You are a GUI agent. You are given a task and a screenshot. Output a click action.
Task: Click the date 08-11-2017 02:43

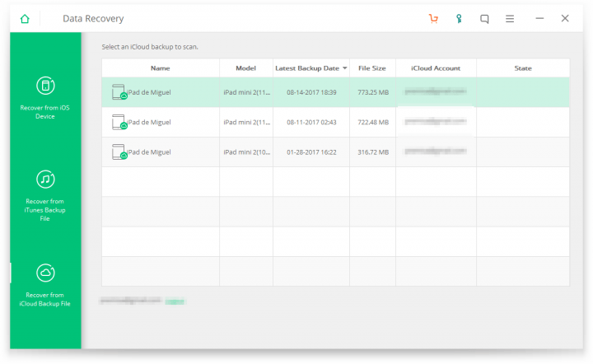[311, 122]
